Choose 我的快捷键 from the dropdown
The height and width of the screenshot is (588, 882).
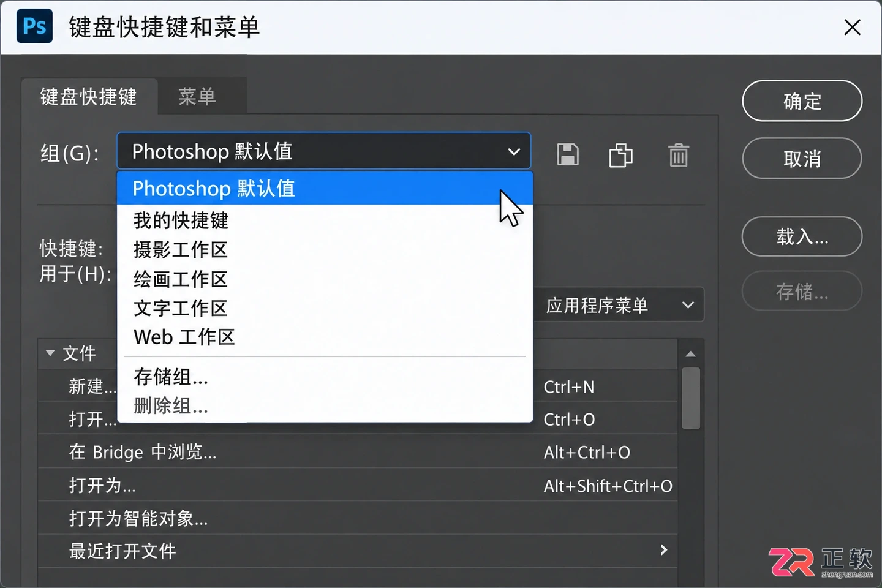point(325,220)
